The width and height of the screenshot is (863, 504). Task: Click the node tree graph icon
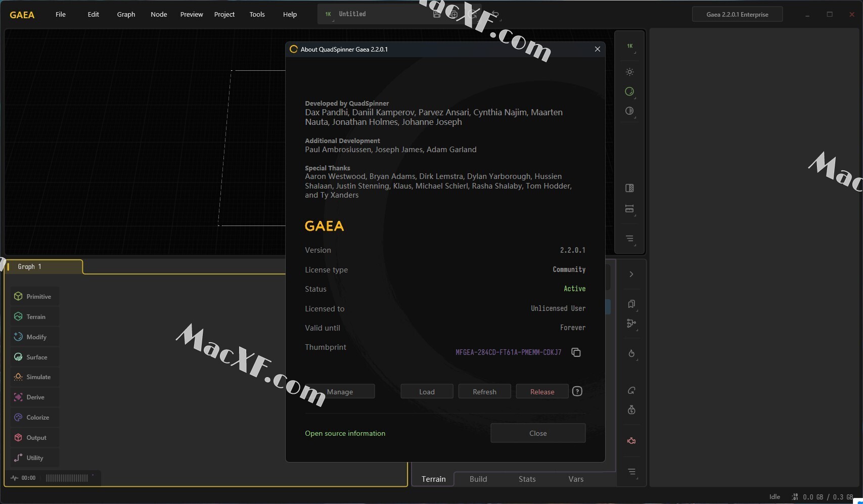pyautogui.click(x=631, y=324)
